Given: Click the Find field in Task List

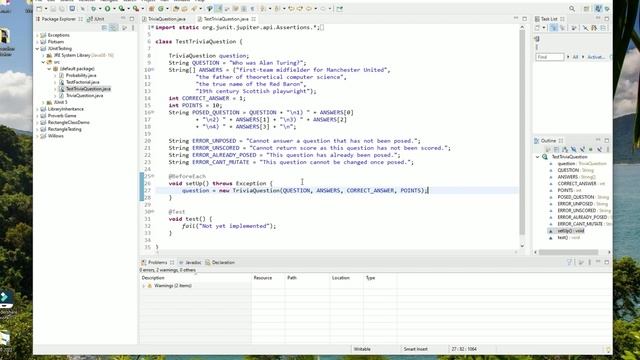Looking at the screenshot, I should [x=550, y=57].
